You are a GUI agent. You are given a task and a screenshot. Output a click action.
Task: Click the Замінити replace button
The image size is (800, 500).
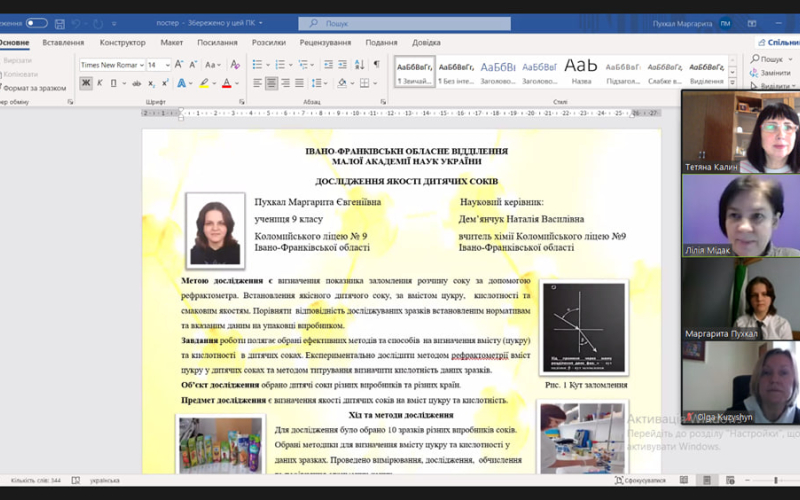[x=770, y=73]
